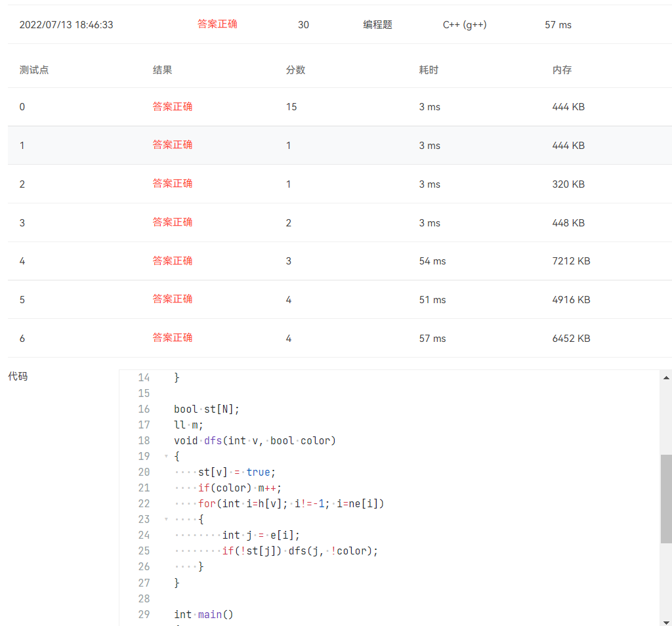Click code line 24 int j = e[i];
Screen dimensions: 672x626
(x=261, y=535)
